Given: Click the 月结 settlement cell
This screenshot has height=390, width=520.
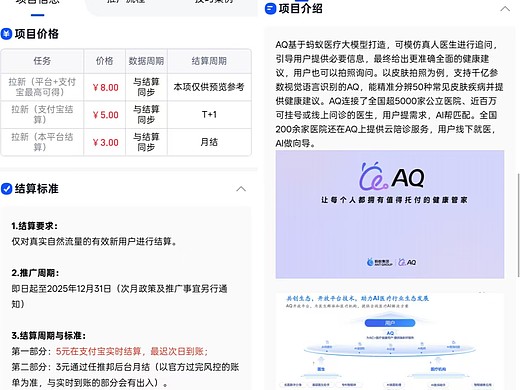Looking at the screenshot, I should click(x=209, y=142).
